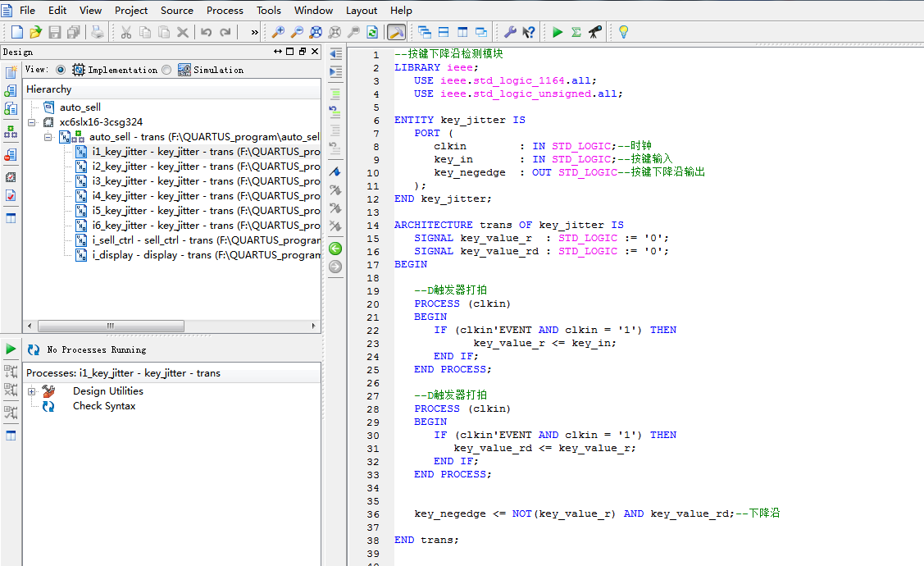Click the green sigma toolbar icon
The width and height of the screenshot is (924, 566).
576,32
